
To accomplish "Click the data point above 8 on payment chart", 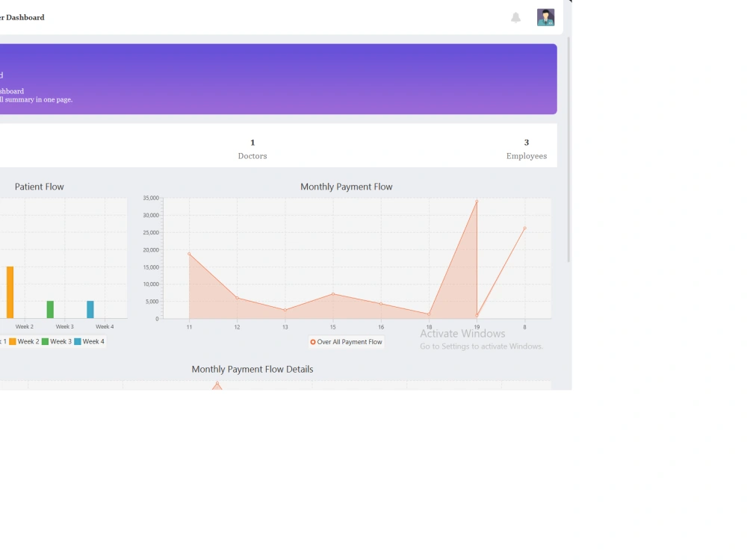I will click(524, 229).
